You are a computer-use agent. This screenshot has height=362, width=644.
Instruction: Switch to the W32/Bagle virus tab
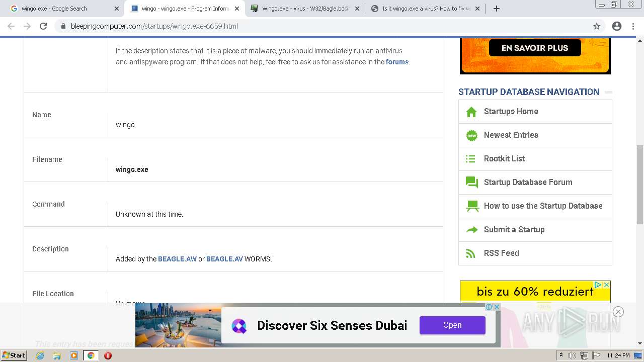click(x=304, y=9)
